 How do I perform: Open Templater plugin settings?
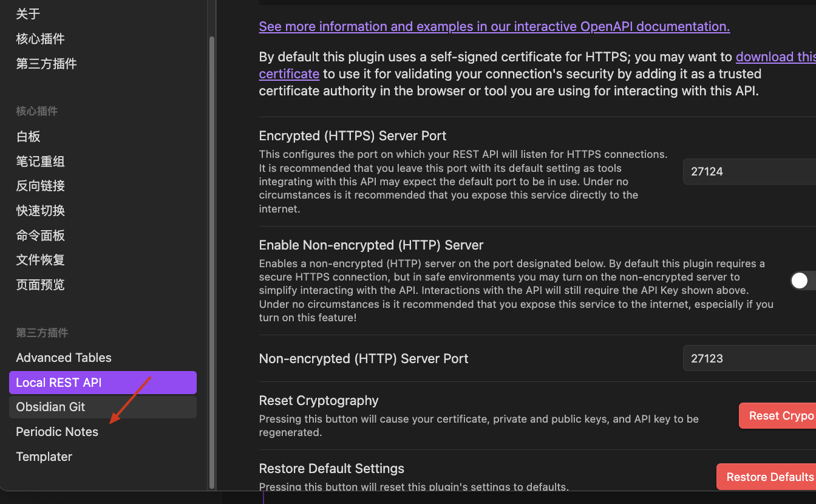pyautogui.click(x=44, y=457)
